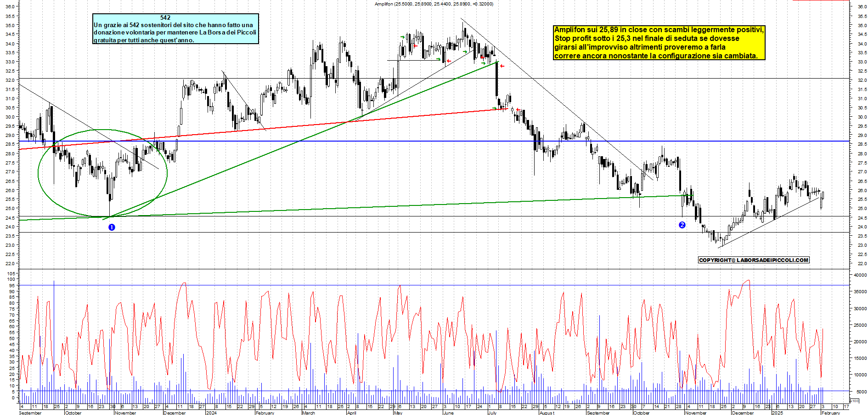The height and width of the screenshot is (415, 868).
Task: Click the 30000 volume scale value
Action: tap(860, 308)
